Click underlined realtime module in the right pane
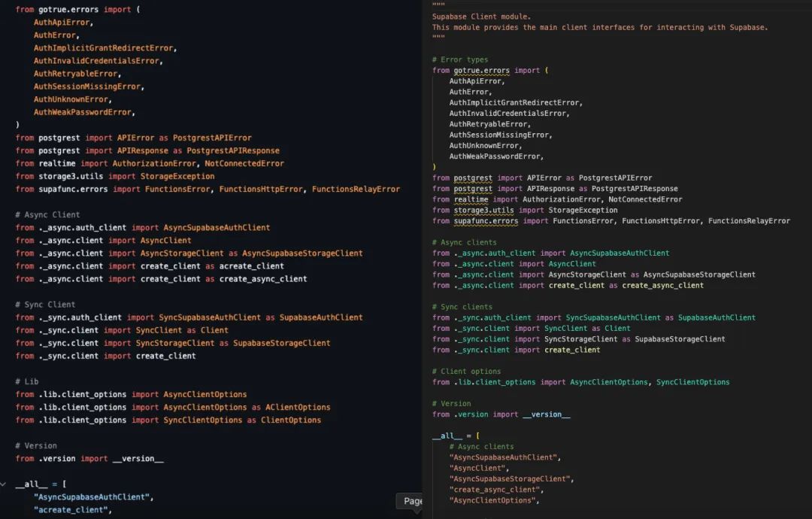The width and height of the screenshot is (812, 519). (471, 199)
